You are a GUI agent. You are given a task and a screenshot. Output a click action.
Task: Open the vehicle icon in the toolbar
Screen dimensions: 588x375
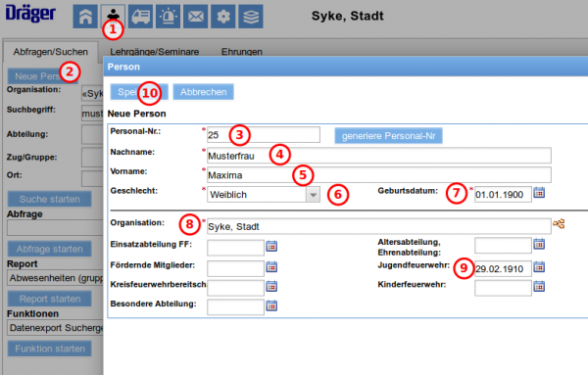[x=140, y=17]
